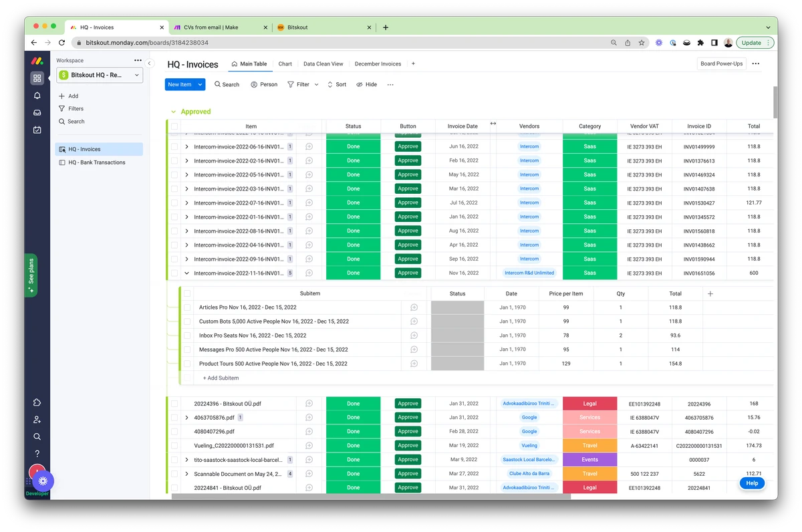Tick checkbox for Vueling_C202200000131531.pdf row
This screenshot has width=802, height=532.
coord(174,446)
